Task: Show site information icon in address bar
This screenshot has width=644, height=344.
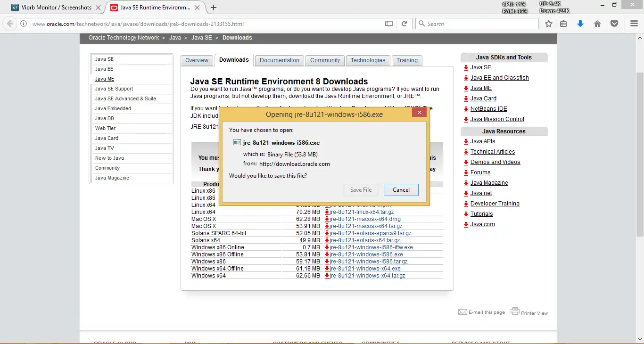Action: (24, 24)
